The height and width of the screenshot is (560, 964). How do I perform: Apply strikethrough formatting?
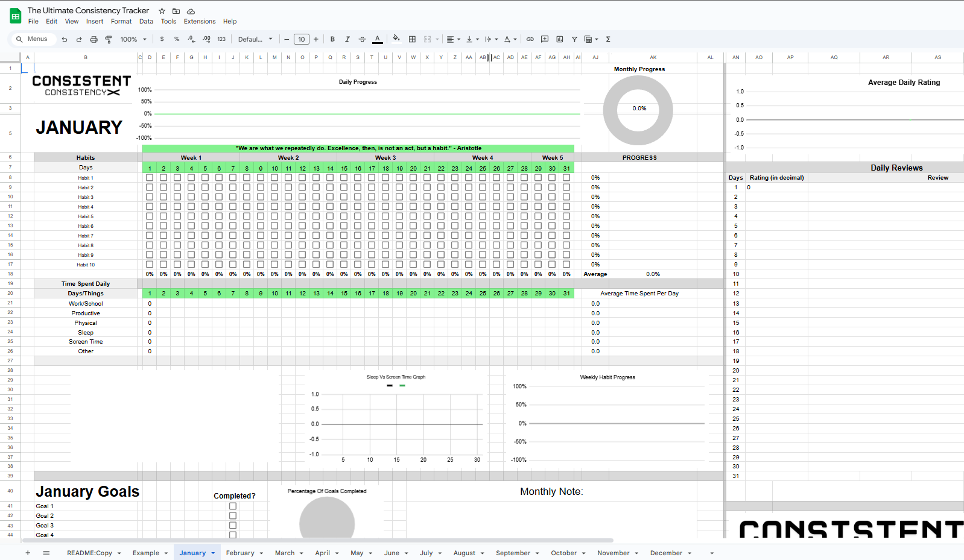[362, 39]
